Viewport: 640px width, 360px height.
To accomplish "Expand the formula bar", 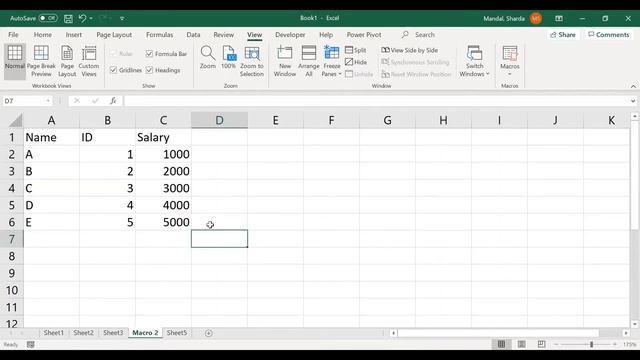I will (633, 101).
